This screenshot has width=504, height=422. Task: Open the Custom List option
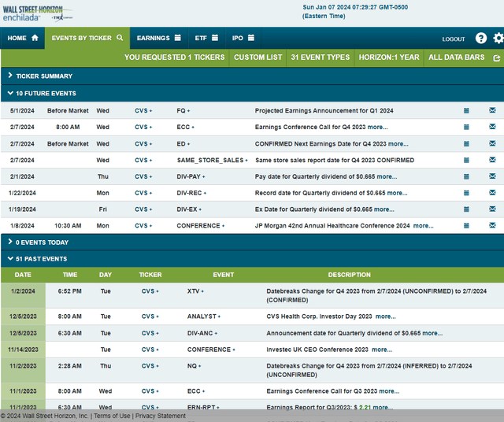(x=258, y=57)
